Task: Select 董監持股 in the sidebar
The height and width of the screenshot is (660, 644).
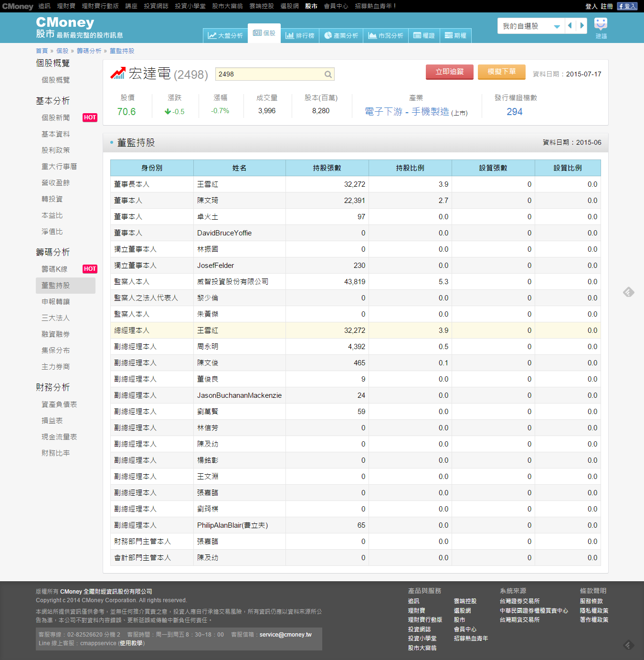Action: pos(65,285)
